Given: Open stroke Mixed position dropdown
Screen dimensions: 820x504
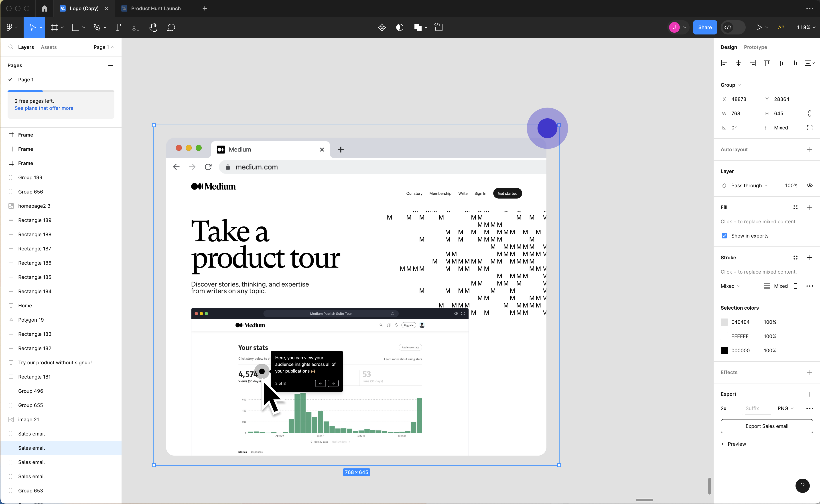Looking at the screenshot, I should pyautogui.click(x=731, y=286).
